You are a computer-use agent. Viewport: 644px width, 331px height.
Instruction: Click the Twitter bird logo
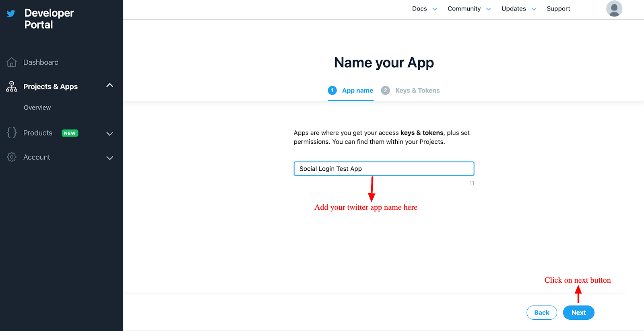(x=11, y=14)
